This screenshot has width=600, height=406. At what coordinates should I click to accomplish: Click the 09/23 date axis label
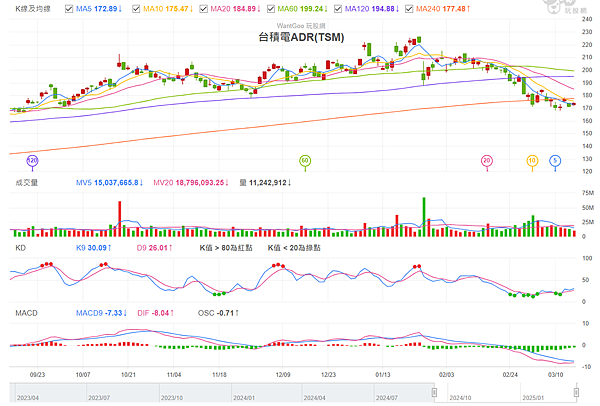[x=37, y=375]
